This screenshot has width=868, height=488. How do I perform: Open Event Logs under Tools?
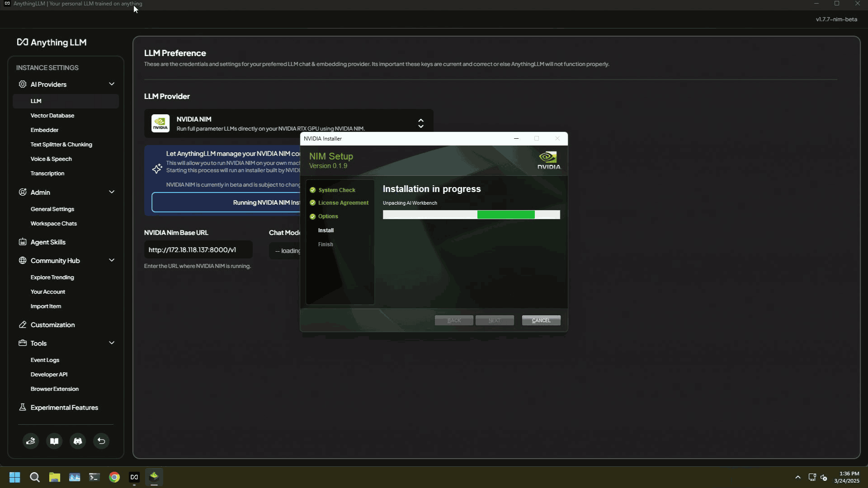tap(45, 360)
